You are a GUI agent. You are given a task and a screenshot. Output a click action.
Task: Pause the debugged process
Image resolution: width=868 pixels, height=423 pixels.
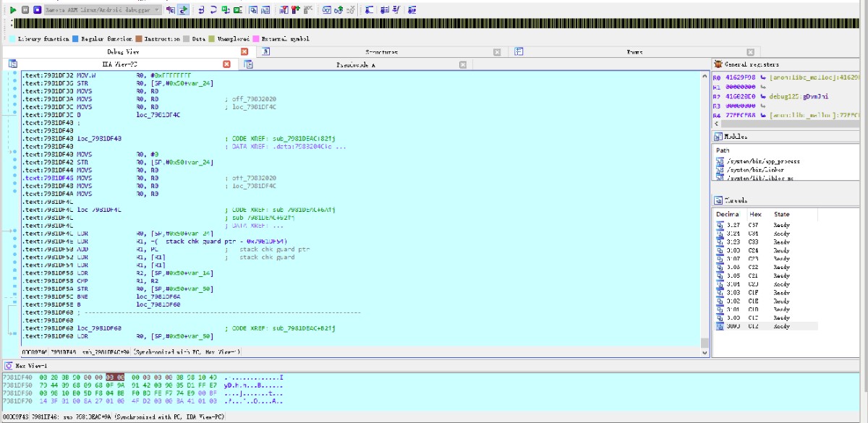click(x=25, y=10)
